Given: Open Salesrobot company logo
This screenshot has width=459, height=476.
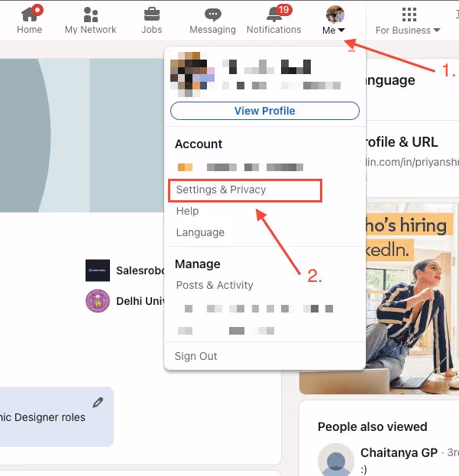Looking at the screenshot, I should point(98,270).
